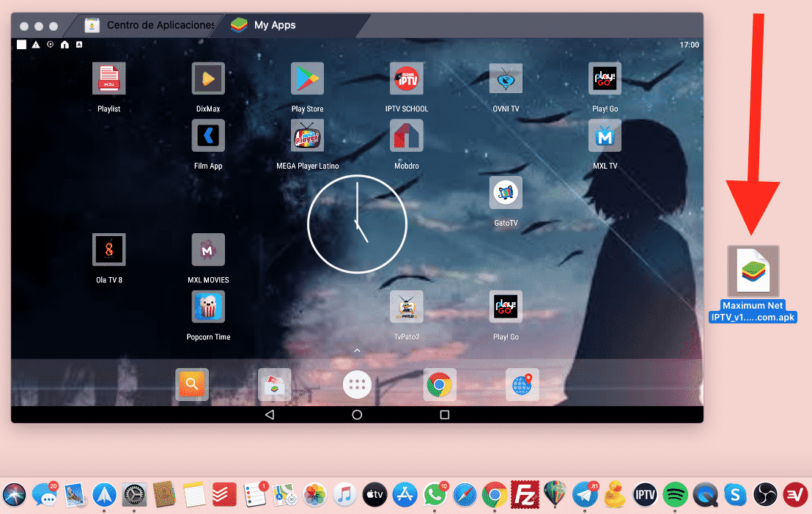Open the IPTV SCHOOL app
The width and height of the screenshot is (812, 514).
pos(407,78)
